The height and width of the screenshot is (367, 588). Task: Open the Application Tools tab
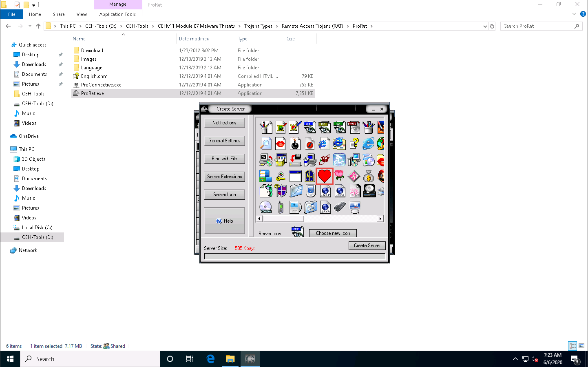click(117, 14)
